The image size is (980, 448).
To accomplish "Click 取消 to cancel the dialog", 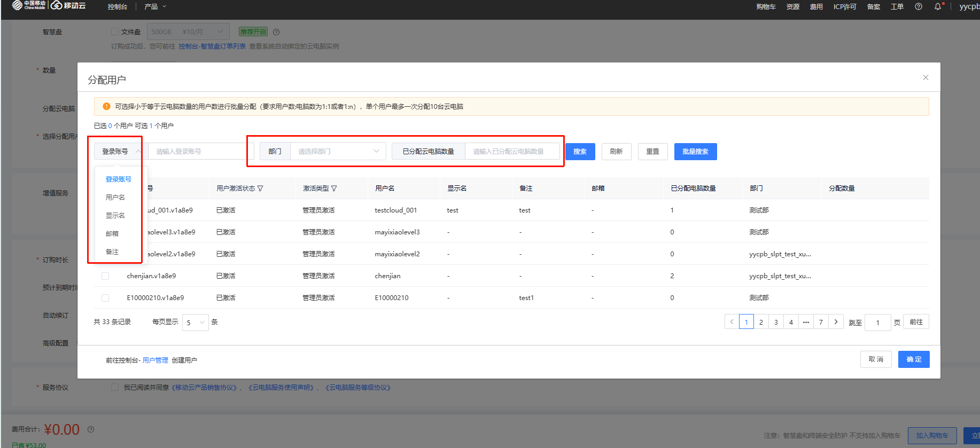I will [876, 359].
